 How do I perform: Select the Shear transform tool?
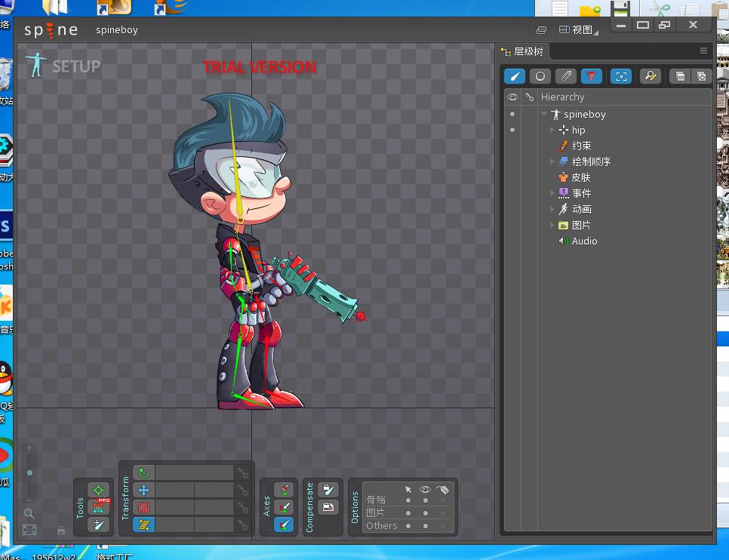[x=143, y=525]
